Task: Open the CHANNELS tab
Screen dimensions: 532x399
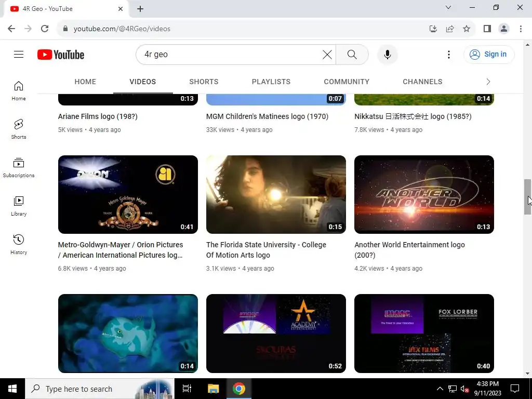Action: (422, 82)
